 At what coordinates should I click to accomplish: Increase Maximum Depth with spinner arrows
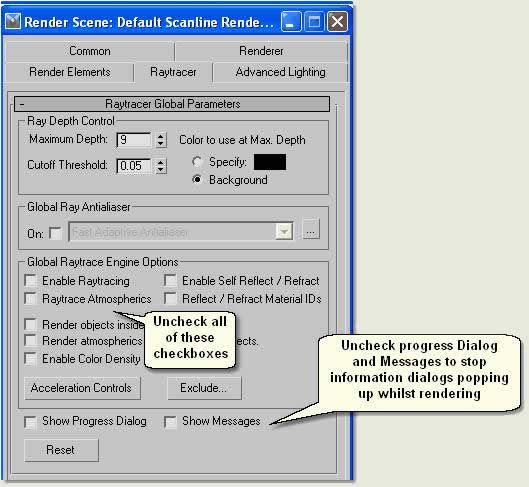click(x=161, y=136)
